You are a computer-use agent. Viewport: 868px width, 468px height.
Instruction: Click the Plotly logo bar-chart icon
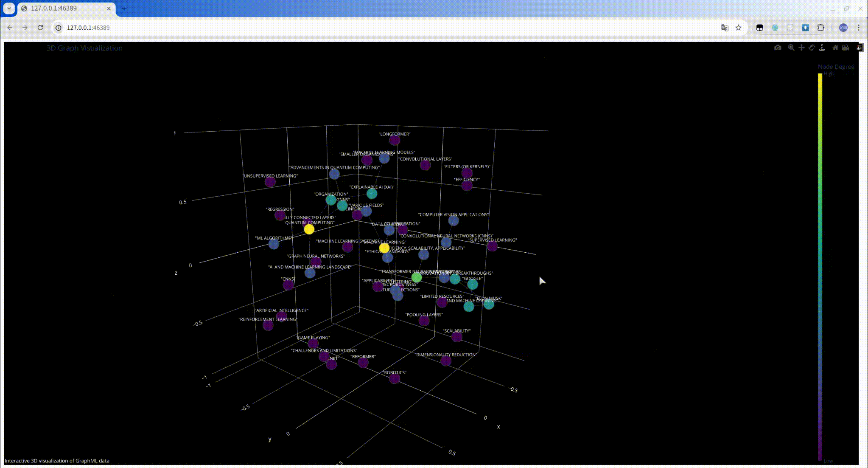[x=859, y=48]
